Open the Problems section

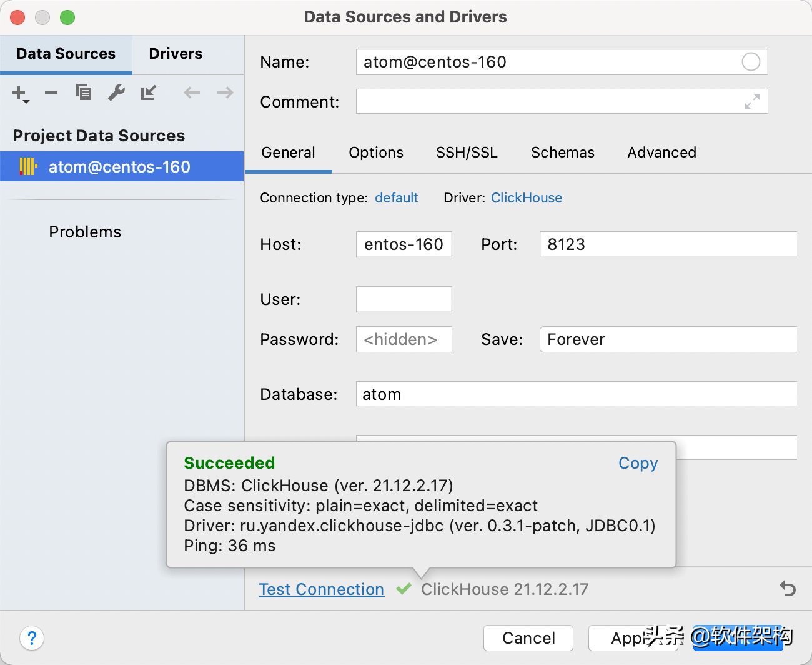85,232
